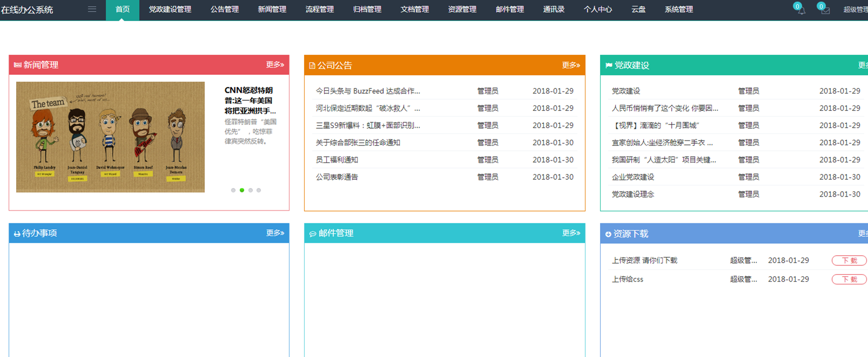The height and width of the screenshot is (357, 868).
Task: Click 在线办公系统 site title
Action: tap(27, 10)
